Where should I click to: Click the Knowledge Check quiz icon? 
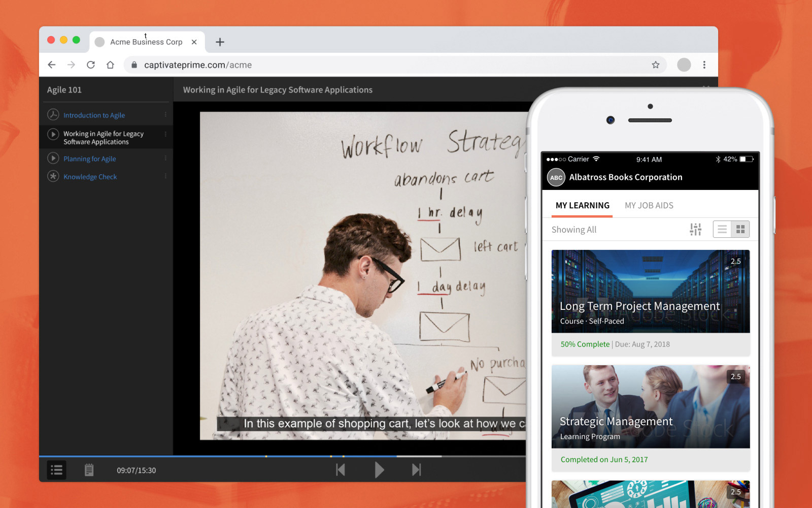pos(53,176)
